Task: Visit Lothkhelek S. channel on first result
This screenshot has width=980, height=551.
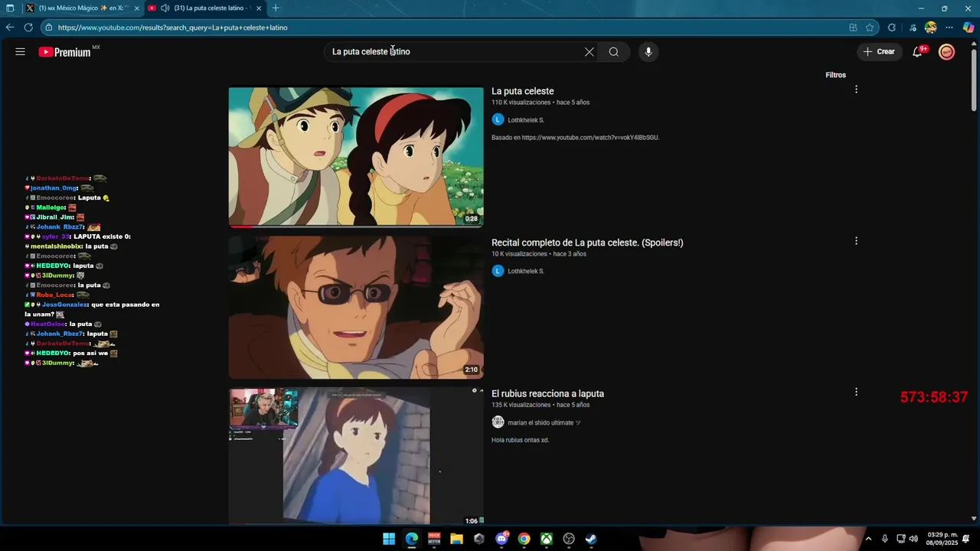Action: pyautogui.click(x=526, y=120)
